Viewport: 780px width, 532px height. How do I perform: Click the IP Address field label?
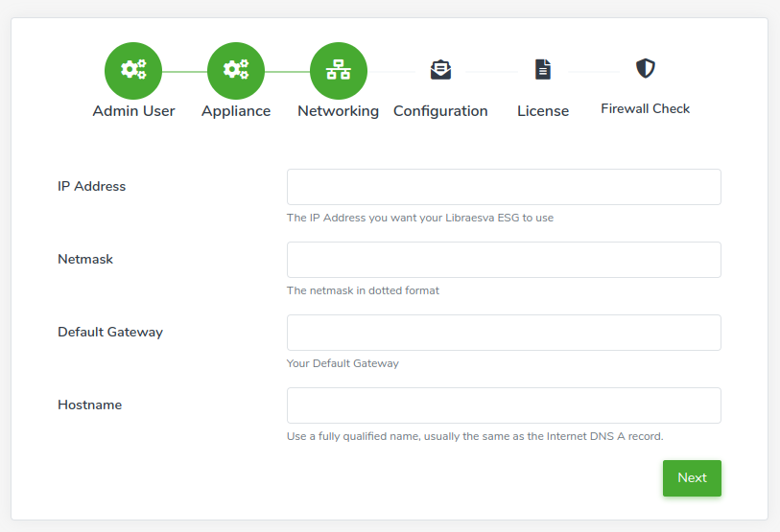tap(91, 187)
